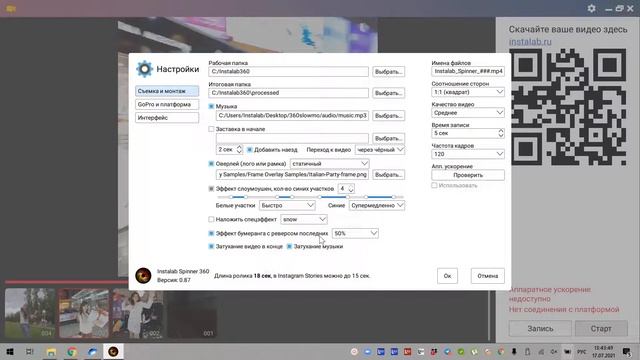Click Выбрать button for the intro (Заставка)
This screenshot has width=640, height=360.
point(389,138)
